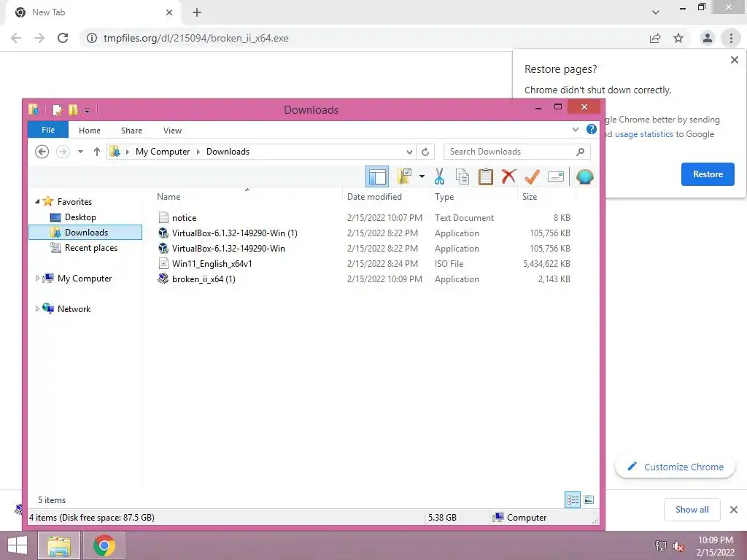
Task: Click My Computer in the address breadcrumb
Action: [163, 152]
